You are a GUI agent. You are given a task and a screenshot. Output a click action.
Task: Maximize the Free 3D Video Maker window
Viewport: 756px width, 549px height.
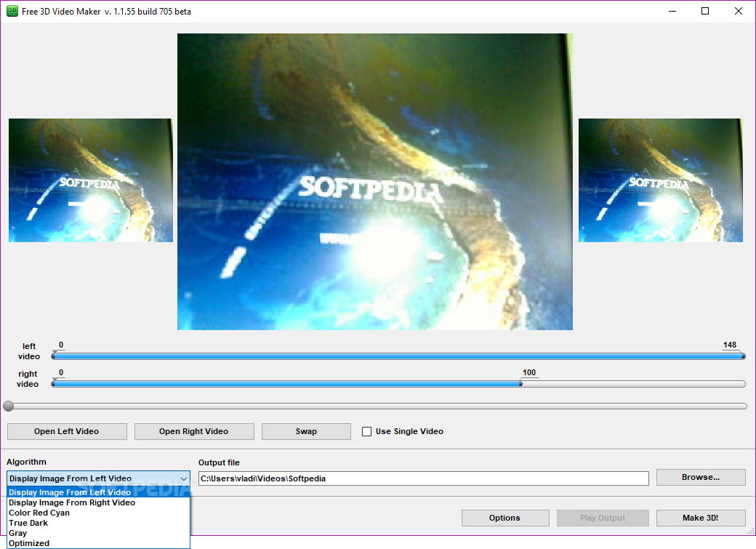(x=705, y=11)
